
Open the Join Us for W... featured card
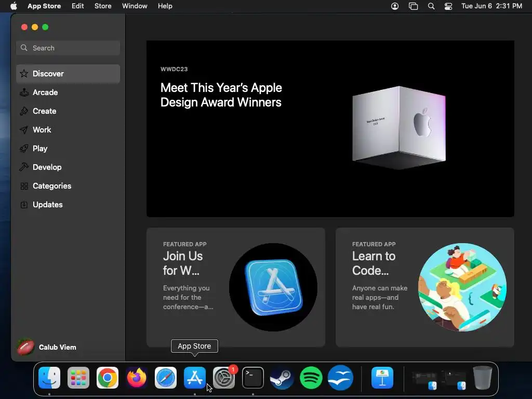236,287
